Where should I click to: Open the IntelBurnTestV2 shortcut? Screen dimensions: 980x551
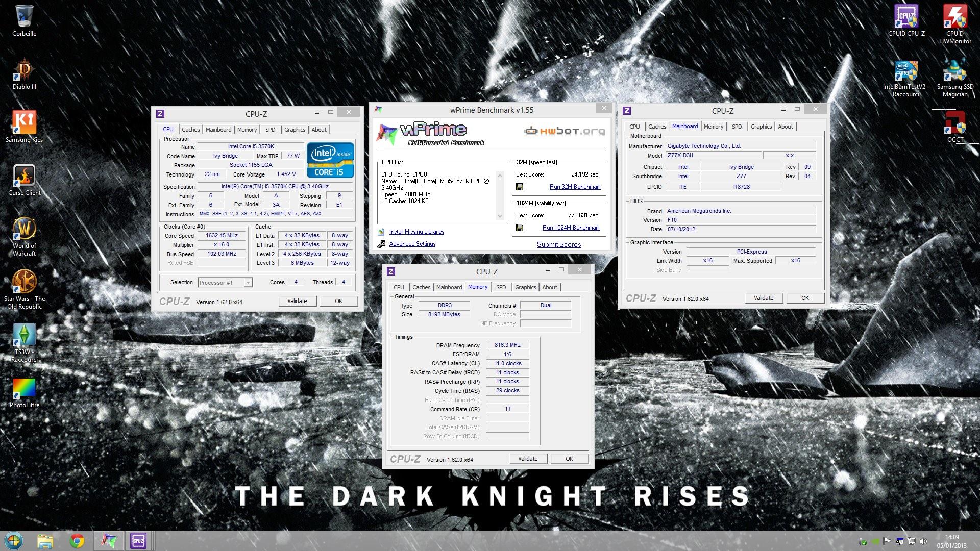tap(906, 79)
